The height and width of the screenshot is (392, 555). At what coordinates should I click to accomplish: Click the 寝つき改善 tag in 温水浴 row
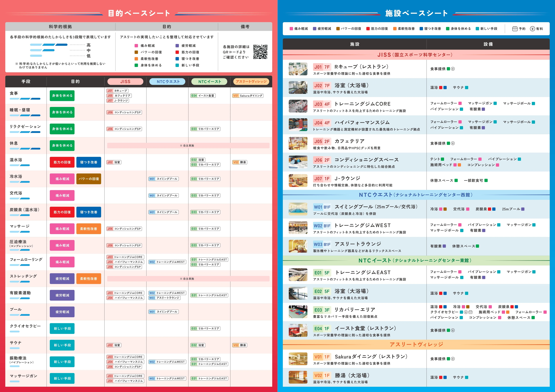(x=89, y=162)
